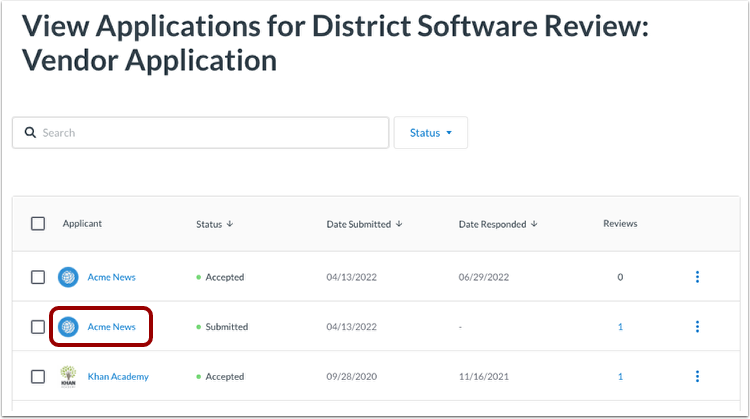Click the 11/16/2021 responded date
This screenshot has width=750, height=419.
484,376
